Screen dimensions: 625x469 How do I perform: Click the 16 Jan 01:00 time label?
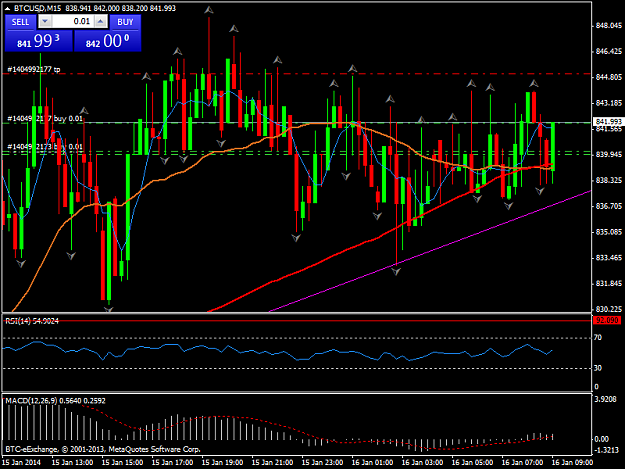(372, 462)
